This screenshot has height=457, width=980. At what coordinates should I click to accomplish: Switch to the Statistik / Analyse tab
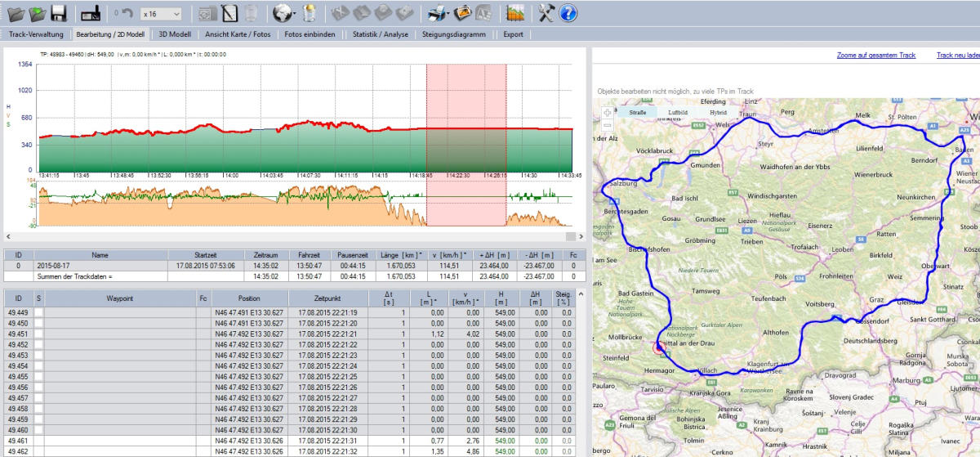pos(381,34)
